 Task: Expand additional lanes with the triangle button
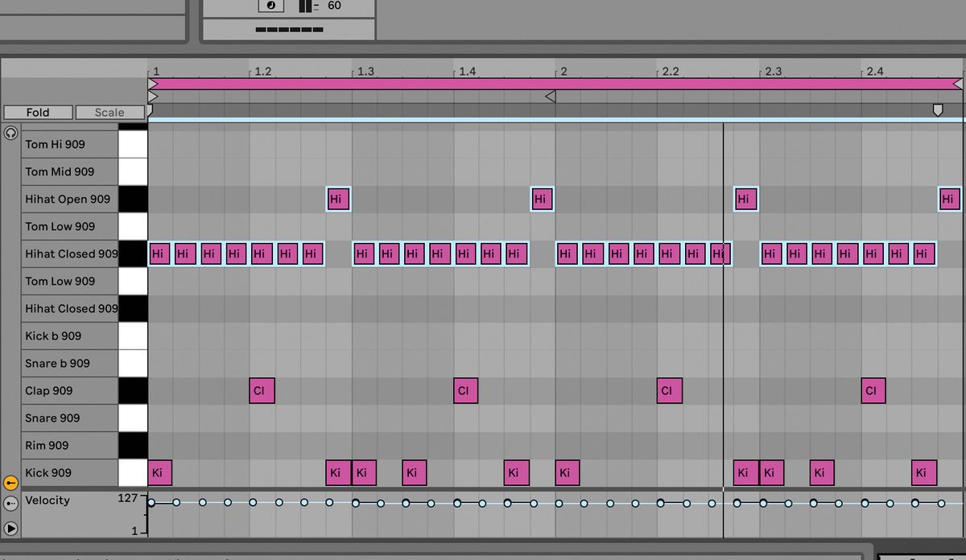(x=10, y=527)
